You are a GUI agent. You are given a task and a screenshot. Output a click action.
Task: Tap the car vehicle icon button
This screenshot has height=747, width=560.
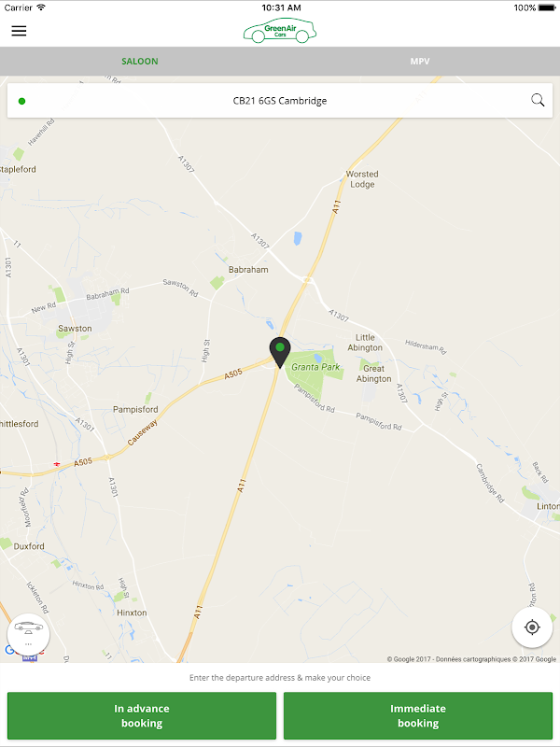[28, 634]
